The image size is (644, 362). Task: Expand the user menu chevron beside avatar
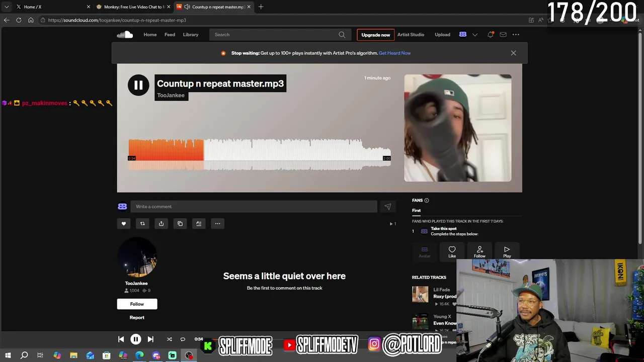click(474, 35)
